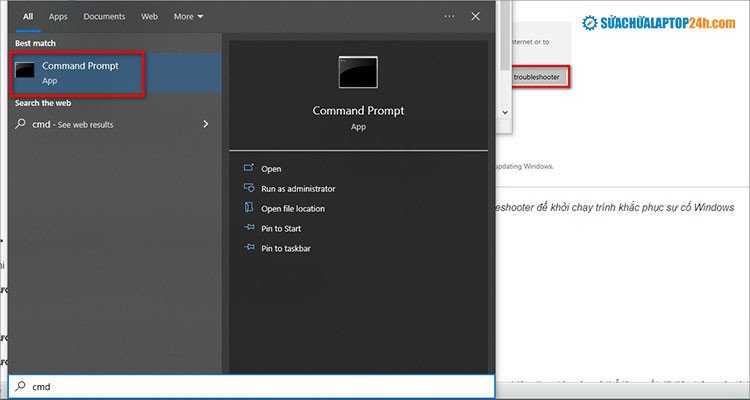Viewport: 750px width, 400px height.
Task: Click the large Command Prompt preview icon
Action: tap(358, 72)
